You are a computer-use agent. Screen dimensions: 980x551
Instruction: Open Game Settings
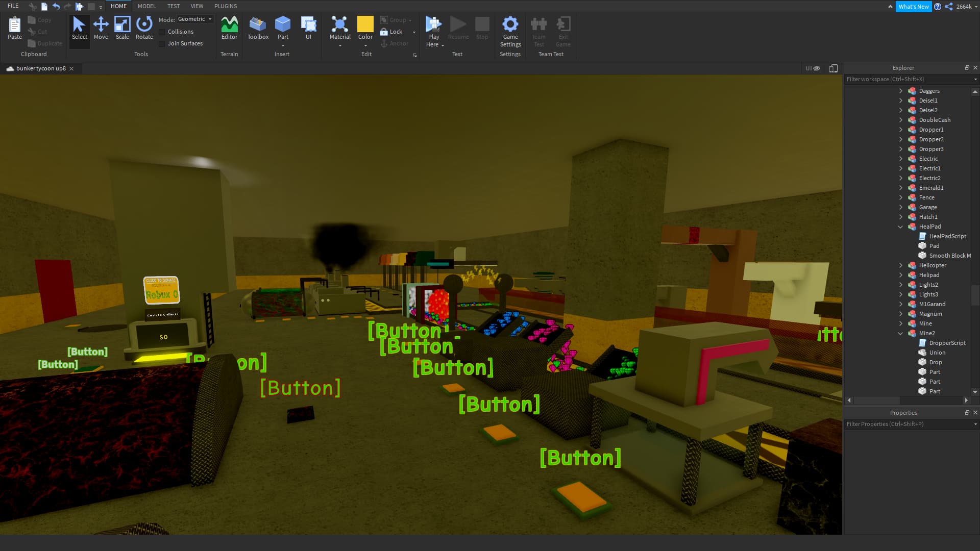[x=510, y=32]
